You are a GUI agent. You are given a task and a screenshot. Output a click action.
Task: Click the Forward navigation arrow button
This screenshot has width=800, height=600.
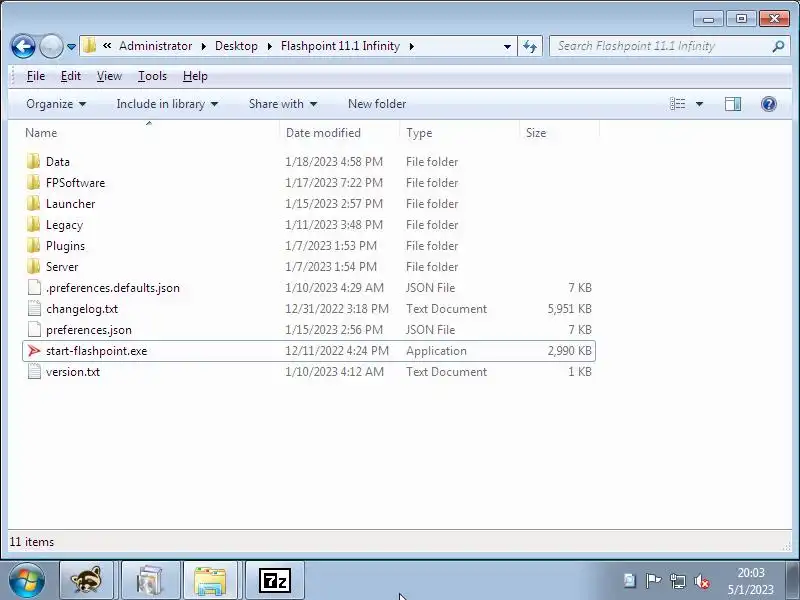[x=51, y=46]
